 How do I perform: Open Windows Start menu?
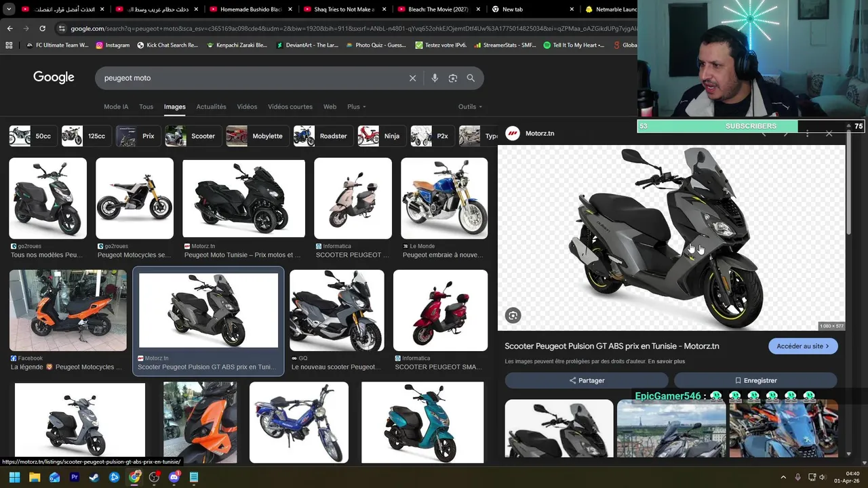click(x=15, y=477)
